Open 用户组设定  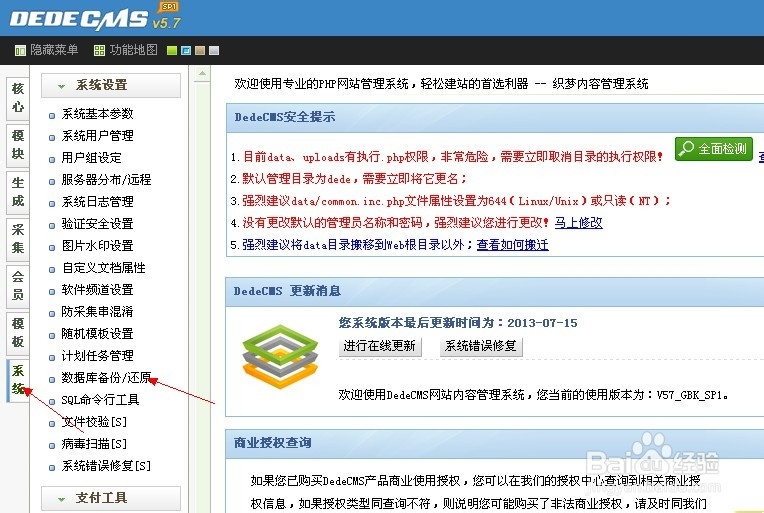coord(92,158)
